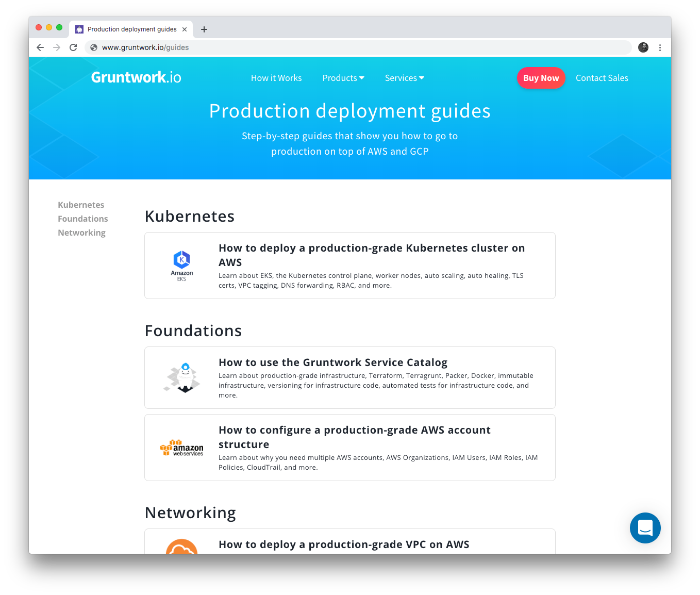Click the profile avatar icon in browser toolbar
Viewport: 700px width, 595px height.
[643, 47]
